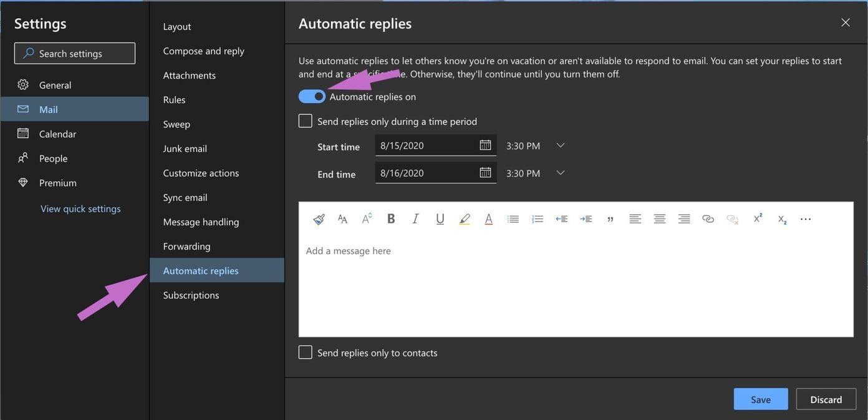
Task: Open Customize actions settings
Action: [217, 172]
